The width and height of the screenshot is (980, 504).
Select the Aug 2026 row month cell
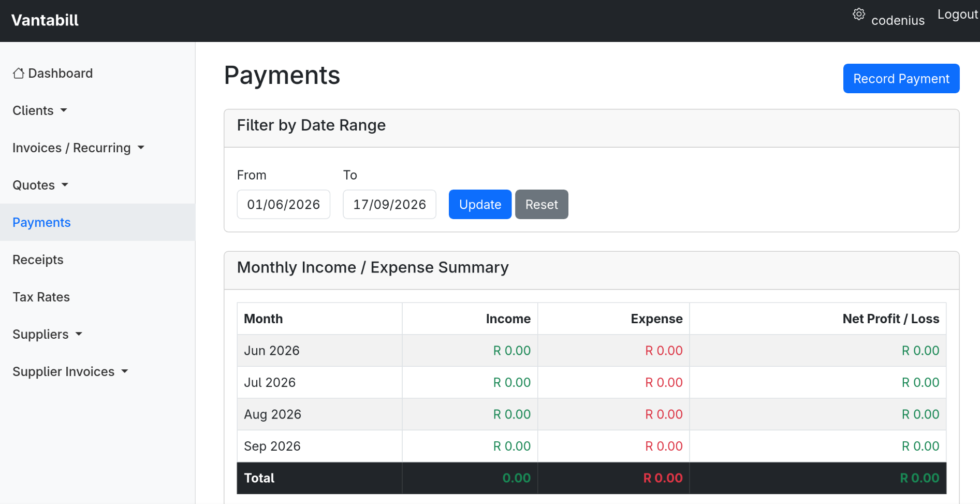tap(319, 414)
